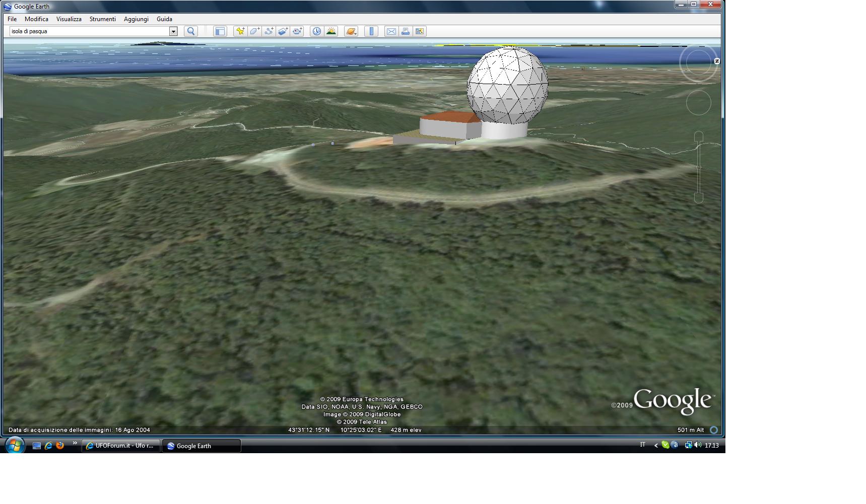Click the search field containing isola di pasqua
Image resolution: width=866 pixels, height=504 pixels.
pos(89,31)
